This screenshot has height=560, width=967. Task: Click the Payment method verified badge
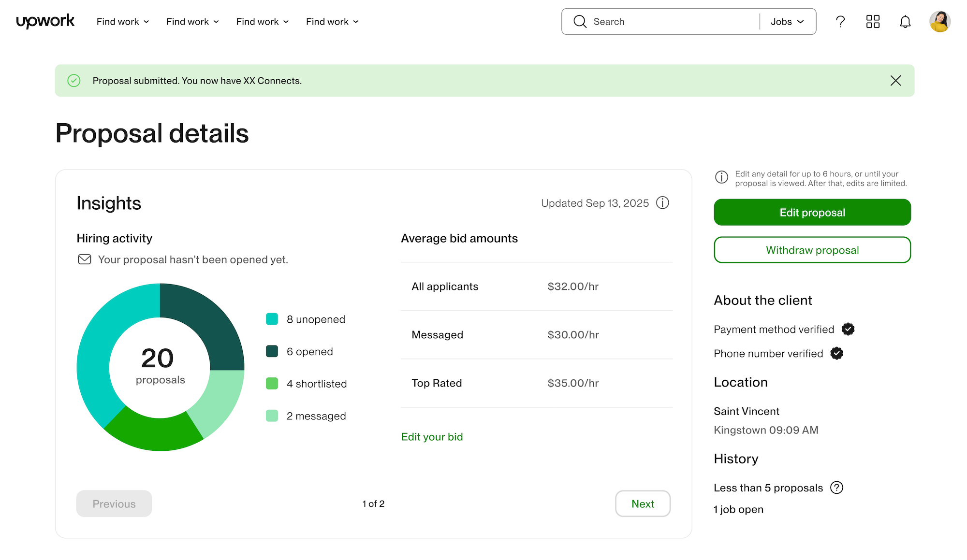coord(848,329)
